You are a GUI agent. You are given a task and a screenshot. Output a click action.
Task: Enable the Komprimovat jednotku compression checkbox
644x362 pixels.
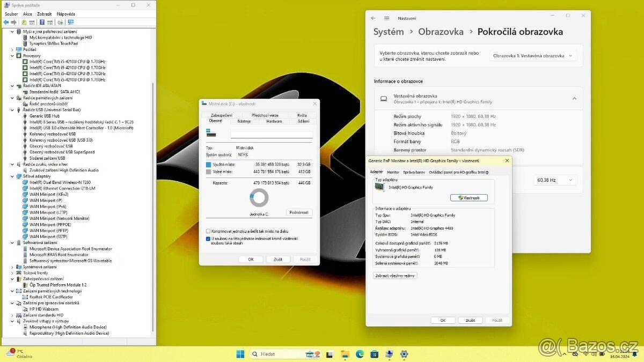[x=208, y=231]
